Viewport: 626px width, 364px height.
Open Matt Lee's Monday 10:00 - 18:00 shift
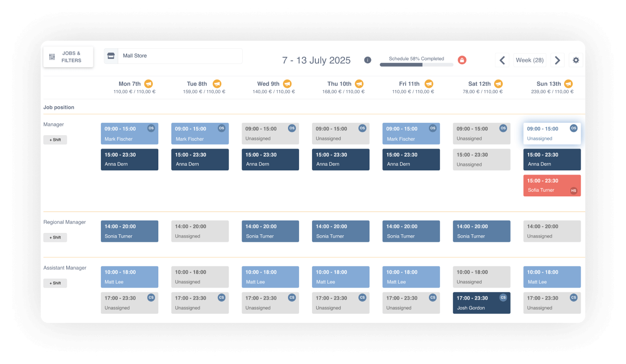(130, 277)
